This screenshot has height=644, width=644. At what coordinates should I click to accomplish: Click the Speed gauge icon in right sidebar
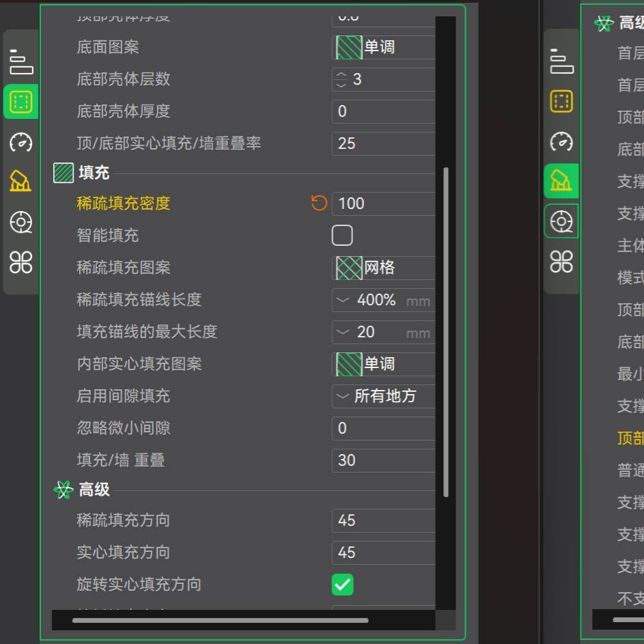click(x=561, y=141)
